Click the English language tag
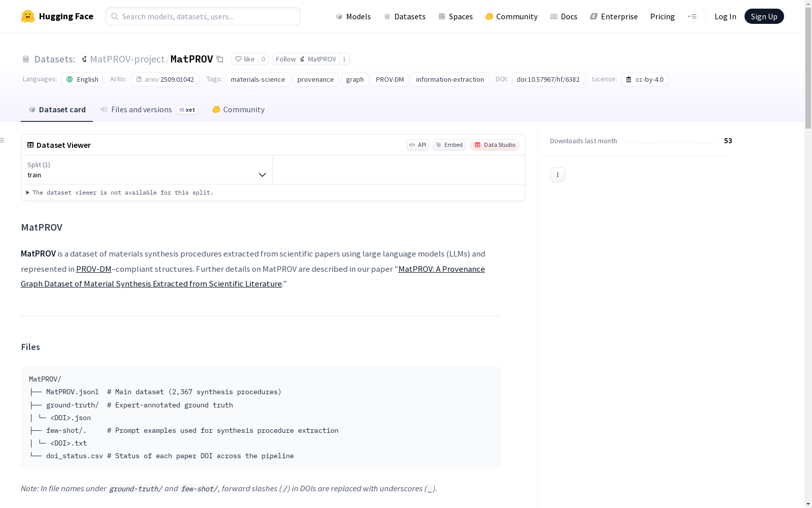 point(82,79)
